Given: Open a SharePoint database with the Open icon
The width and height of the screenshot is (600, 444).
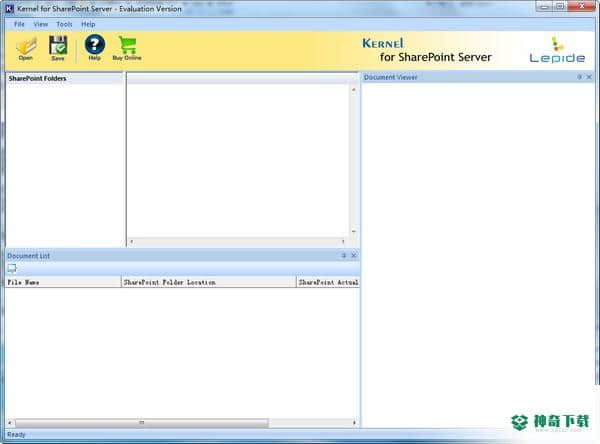Looking at the screenshot, I should coord(26,49).
